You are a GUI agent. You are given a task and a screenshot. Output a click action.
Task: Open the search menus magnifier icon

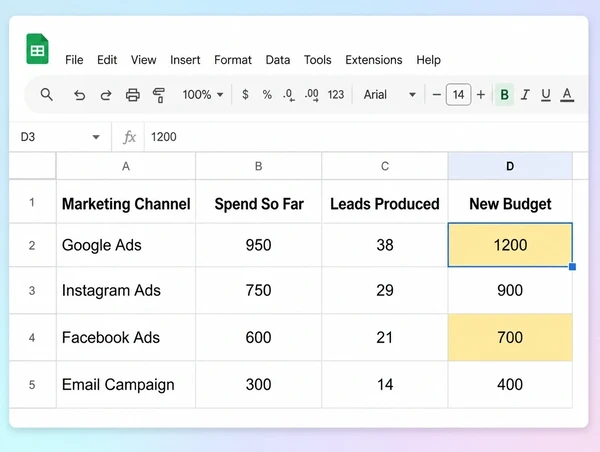point(47,95)
